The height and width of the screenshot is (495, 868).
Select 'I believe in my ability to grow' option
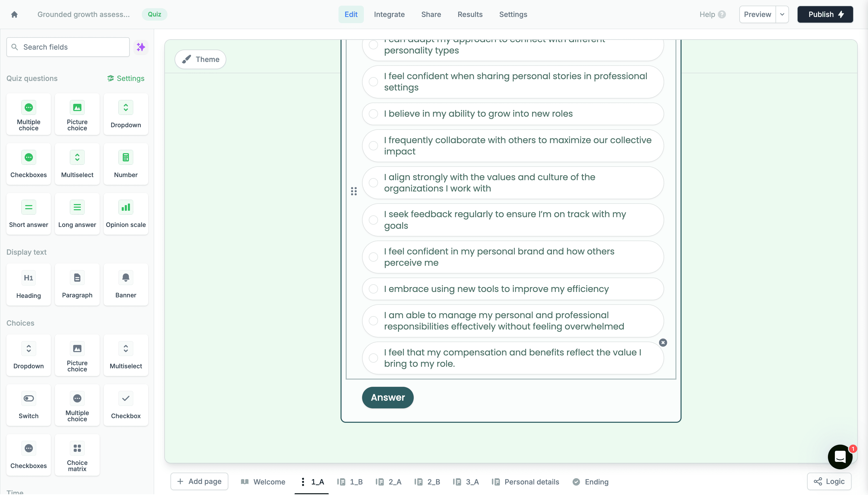pyautogui.click(x=513, y=114)
